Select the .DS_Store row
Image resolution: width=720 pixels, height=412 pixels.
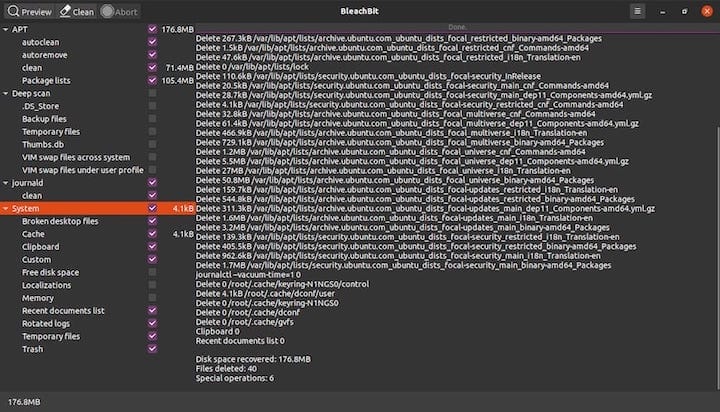[97, 106]
